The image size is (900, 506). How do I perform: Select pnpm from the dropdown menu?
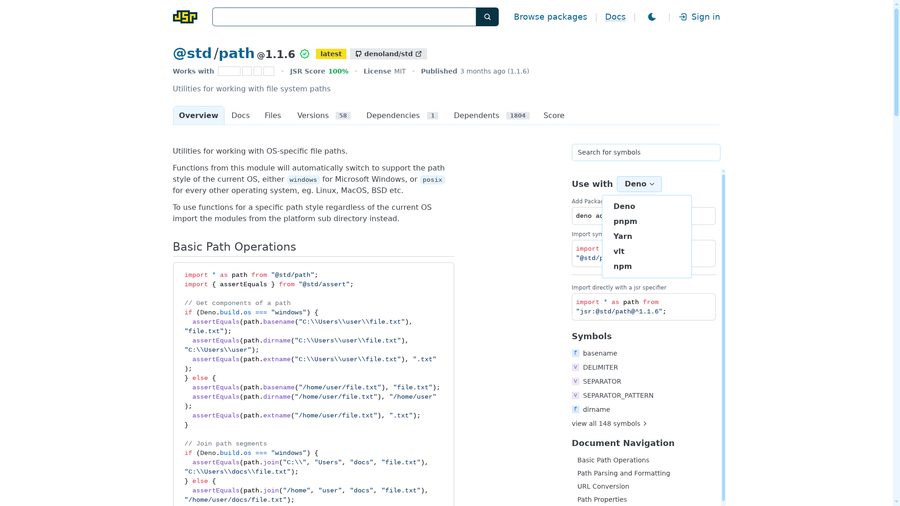(x=647, y=221)
